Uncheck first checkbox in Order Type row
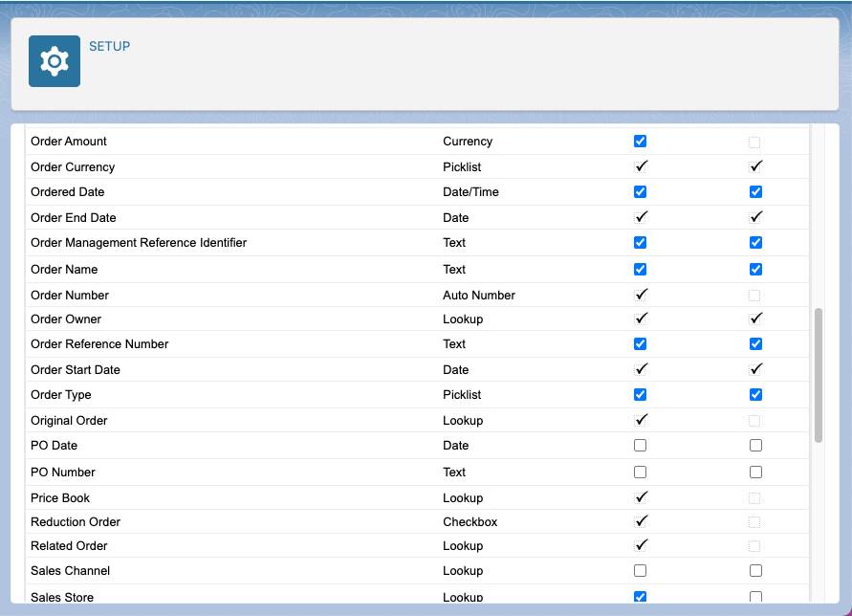Screen dimensions: 852x616 pos(640,395)
